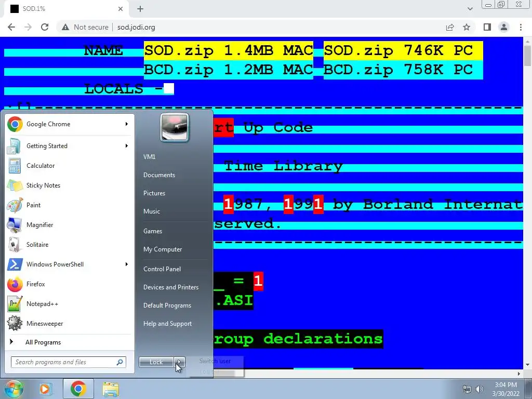The width and height of the screenshot is (532, 399).
Task: Download SOD.zip 1.4MB MAC link
Action: pos(229,50)
